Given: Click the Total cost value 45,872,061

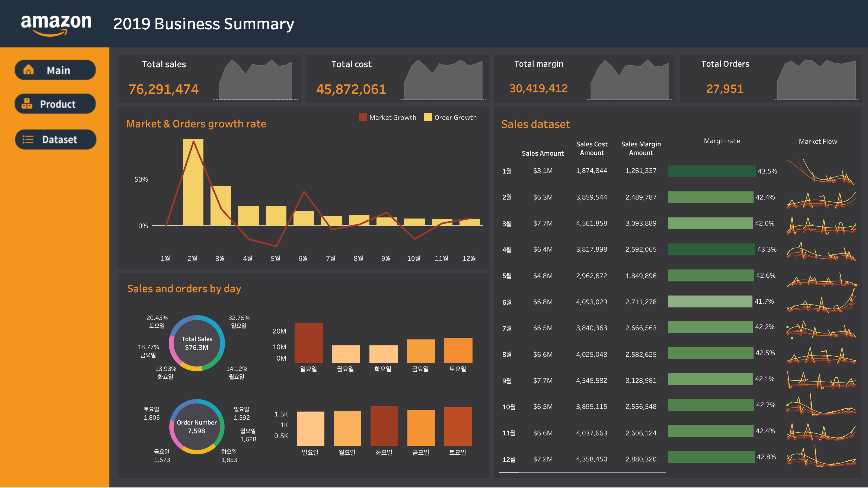Looking at the screenshot, I should (351, 89).
